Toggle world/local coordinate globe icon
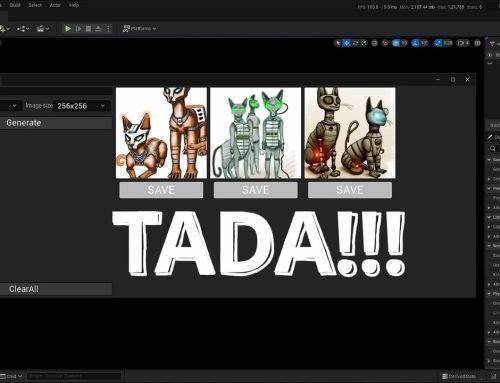 [375, 43]
